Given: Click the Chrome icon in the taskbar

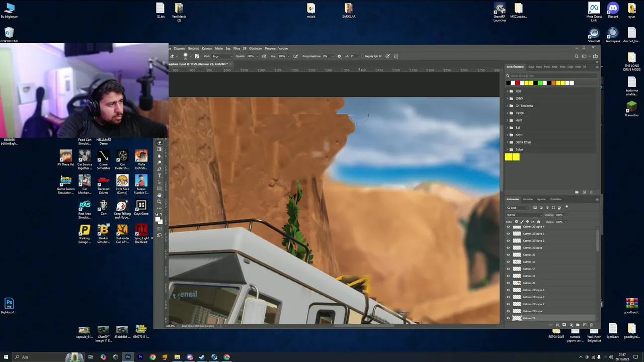Looking at the screenshot, I should point(152,357).
